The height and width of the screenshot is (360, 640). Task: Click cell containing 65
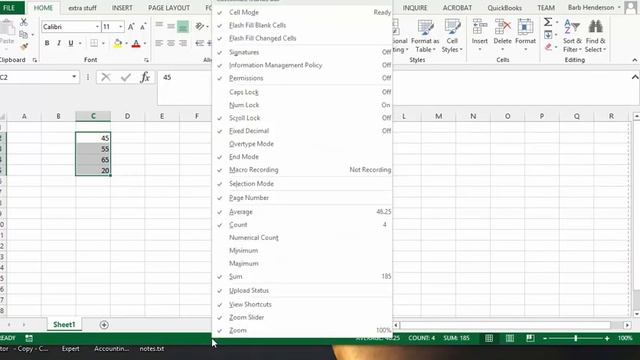[x=93, y=160]
